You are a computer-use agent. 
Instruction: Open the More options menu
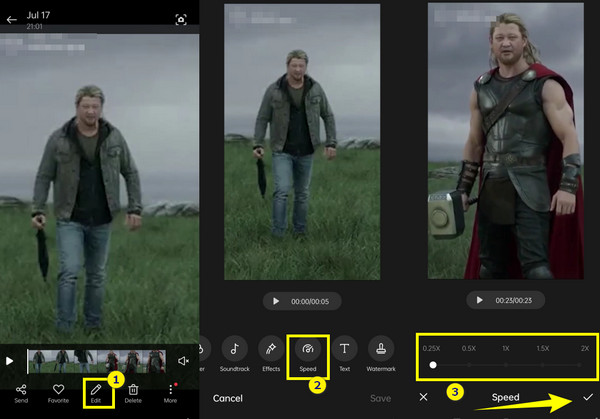(170, 394)
